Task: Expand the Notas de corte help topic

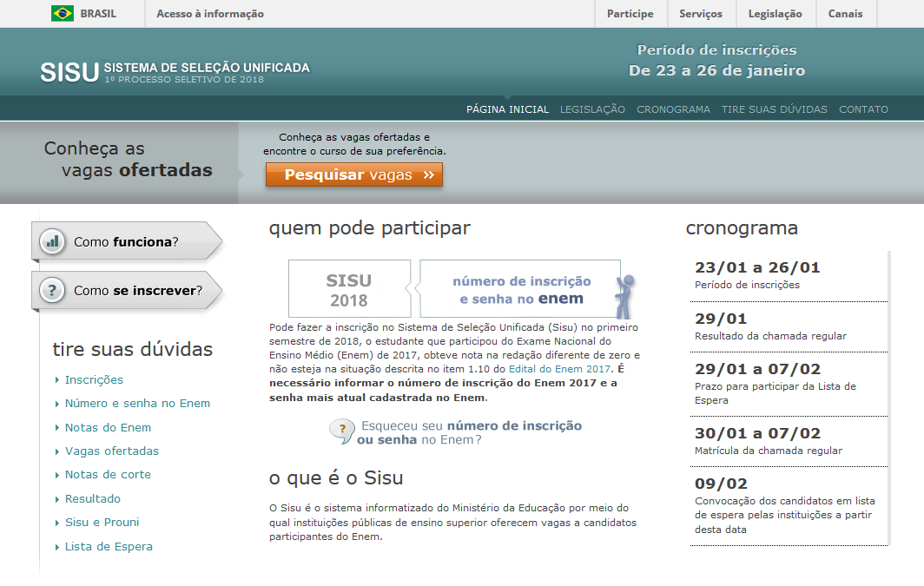Action: [x=108, y=475]
